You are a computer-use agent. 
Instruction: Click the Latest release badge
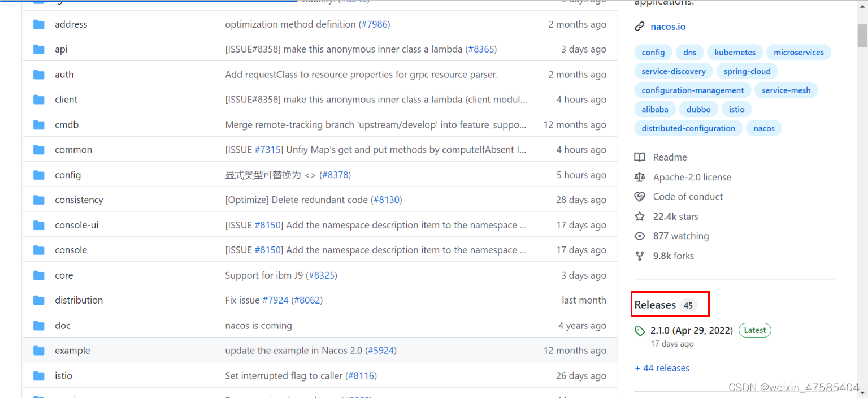pos(754,330)
